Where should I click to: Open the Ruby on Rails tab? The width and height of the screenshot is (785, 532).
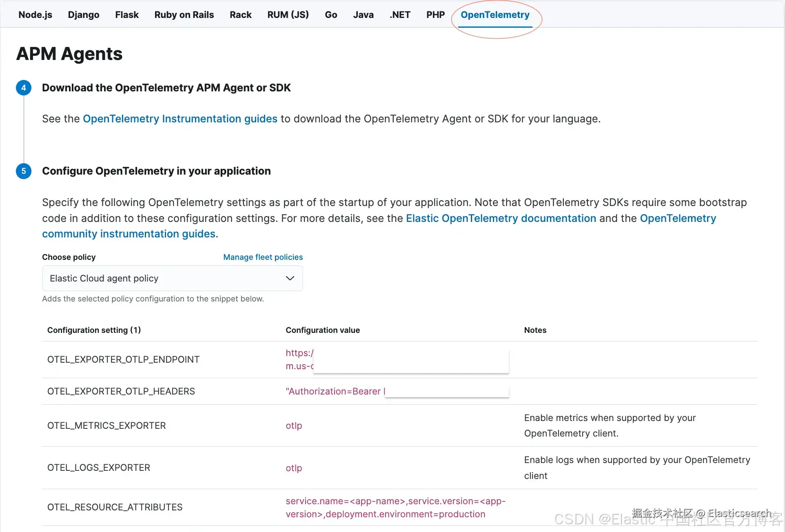click(x=184, y=15)
